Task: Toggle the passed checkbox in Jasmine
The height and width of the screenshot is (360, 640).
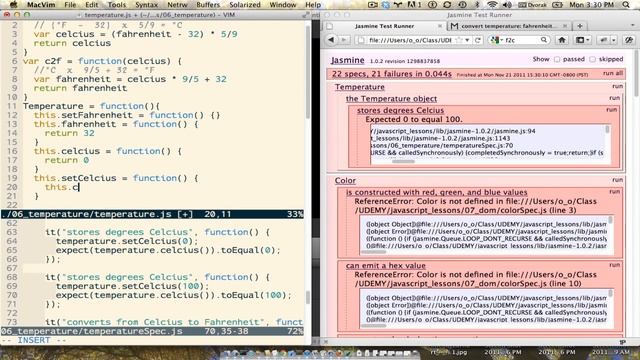Action: 557,59
